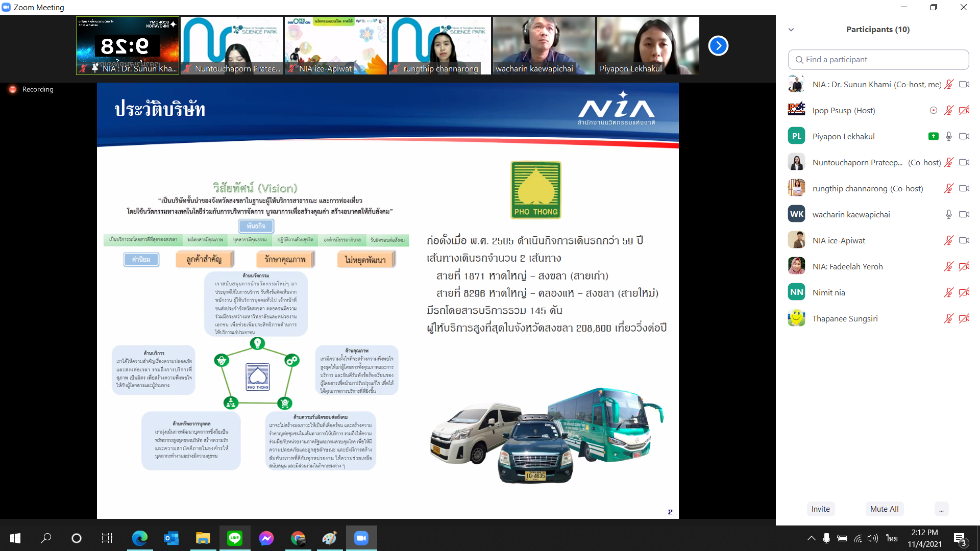Toggle microphone icon for Piyapon Lekhakul

coord(948,136)
